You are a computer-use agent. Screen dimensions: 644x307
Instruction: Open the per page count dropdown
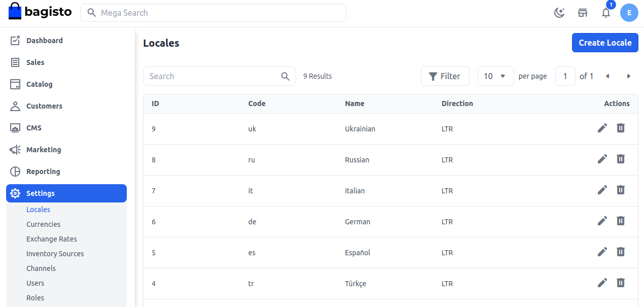(x=495, y=76)
